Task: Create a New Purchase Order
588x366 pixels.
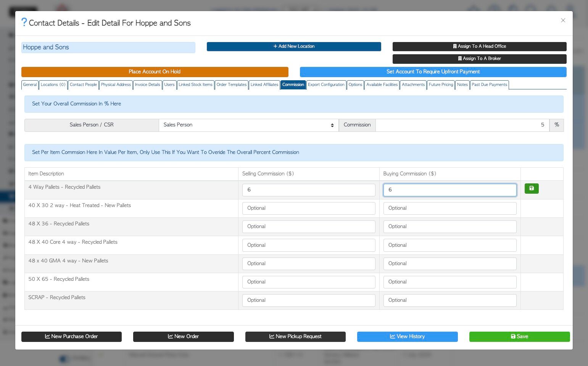Action: pos(71,337)
